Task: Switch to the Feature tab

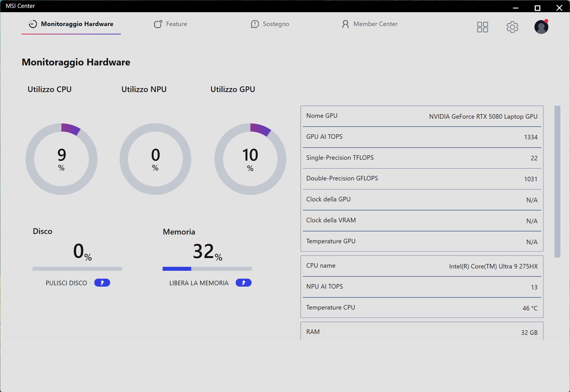Action: tap(176, 24)
